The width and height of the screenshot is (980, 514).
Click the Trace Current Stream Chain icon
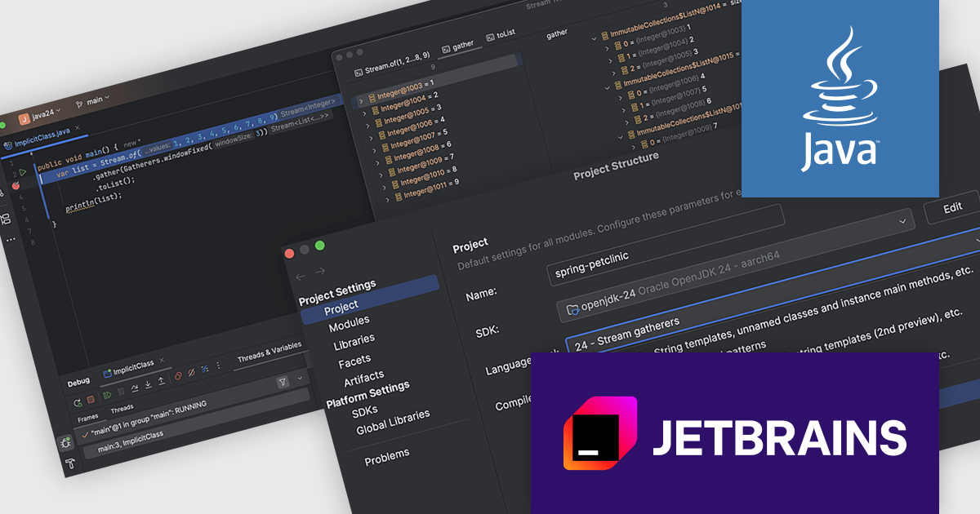point(205,369)
